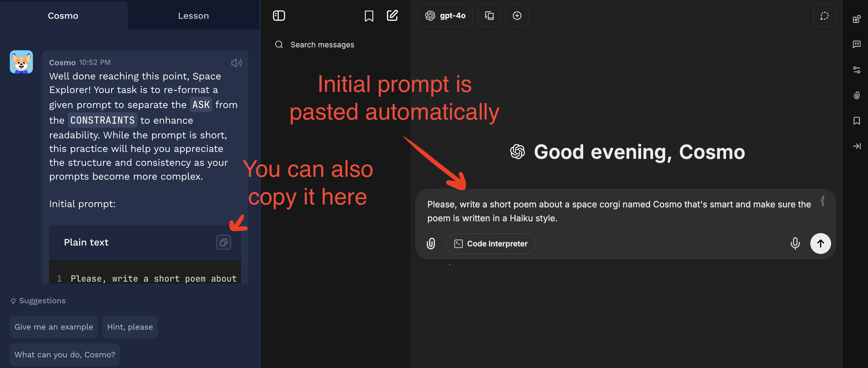Click the 'Initial prompt:' text
The height and width of the screenshot is (368, 868).
(x=82, y=204)
